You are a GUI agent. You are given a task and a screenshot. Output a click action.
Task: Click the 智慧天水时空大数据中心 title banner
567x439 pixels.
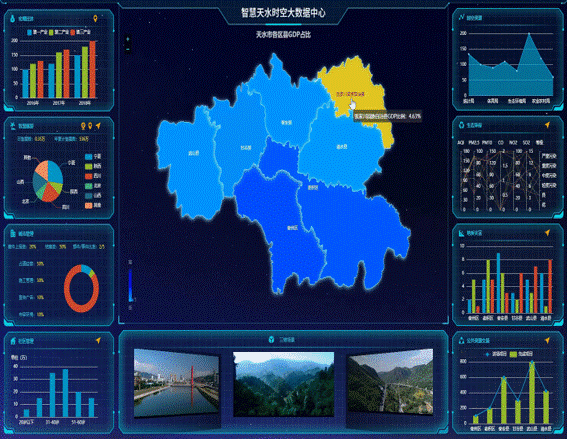pos(283,13)
